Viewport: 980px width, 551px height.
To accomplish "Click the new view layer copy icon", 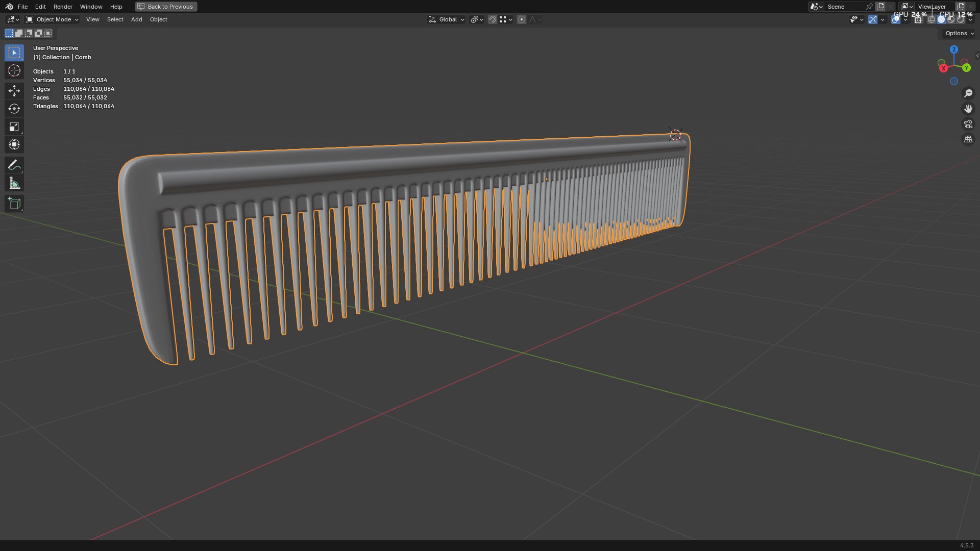I will tap(961, 7).
